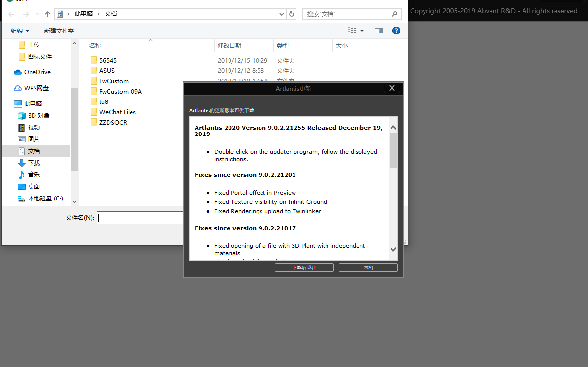The image size is (588, 367).
Task: Expand the address bar history dropdown
Action: point(281,14)
